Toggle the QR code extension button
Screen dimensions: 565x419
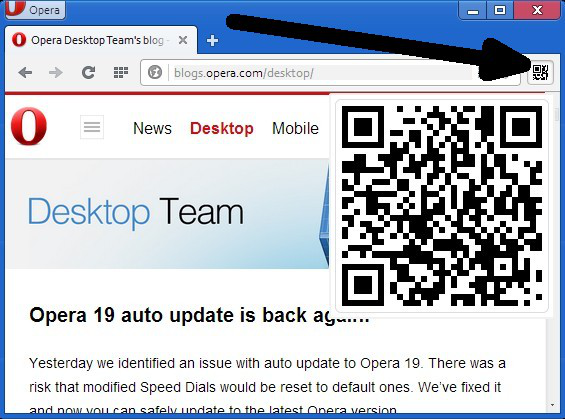(540, 72)
